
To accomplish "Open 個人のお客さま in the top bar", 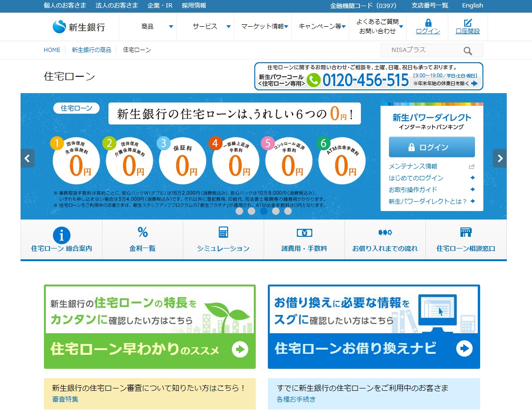I will (65, 6).
